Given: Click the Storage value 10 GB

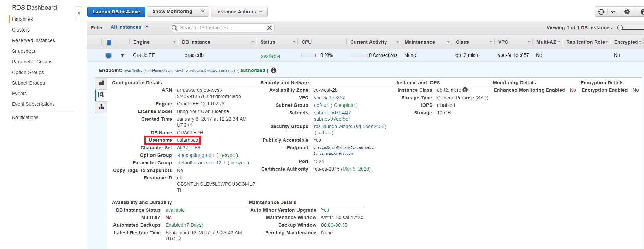Looking at the screenshot, I should click(444, 113).
